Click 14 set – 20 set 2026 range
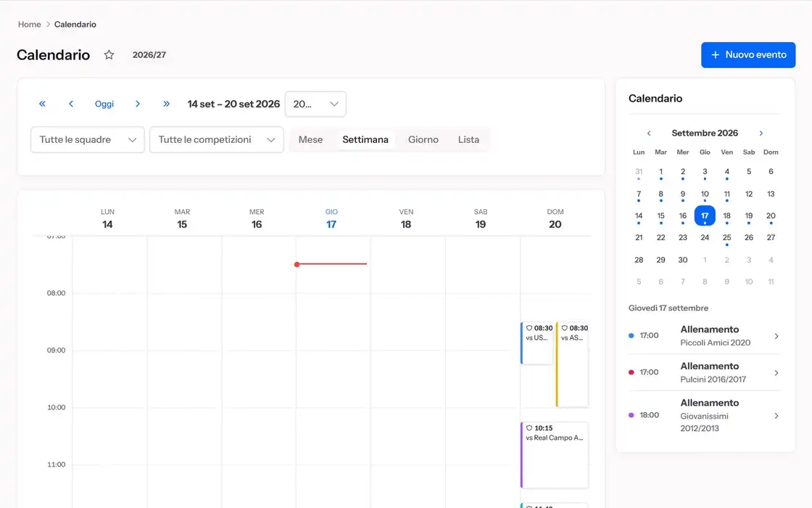Screen dimensions: 812x508 point(233,104)
